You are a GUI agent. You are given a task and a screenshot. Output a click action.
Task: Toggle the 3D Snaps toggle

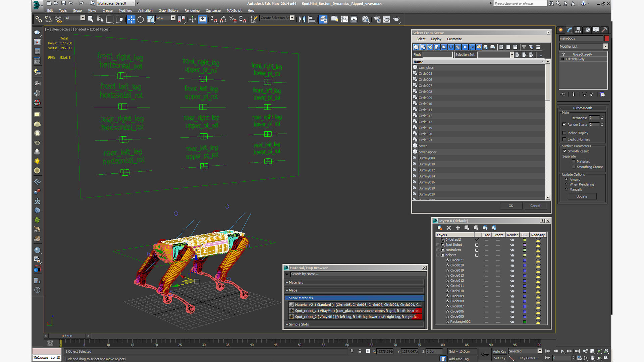214,19
